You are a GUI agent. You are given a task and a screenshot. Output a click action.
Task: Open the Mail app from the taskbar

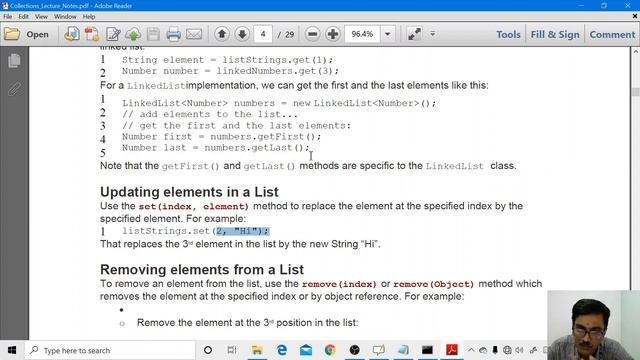(x=306, y=350)
